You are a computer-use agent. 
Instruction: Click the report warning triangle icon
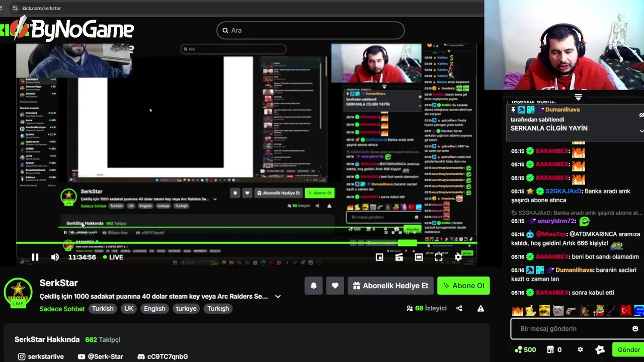(x=480, y=308)
